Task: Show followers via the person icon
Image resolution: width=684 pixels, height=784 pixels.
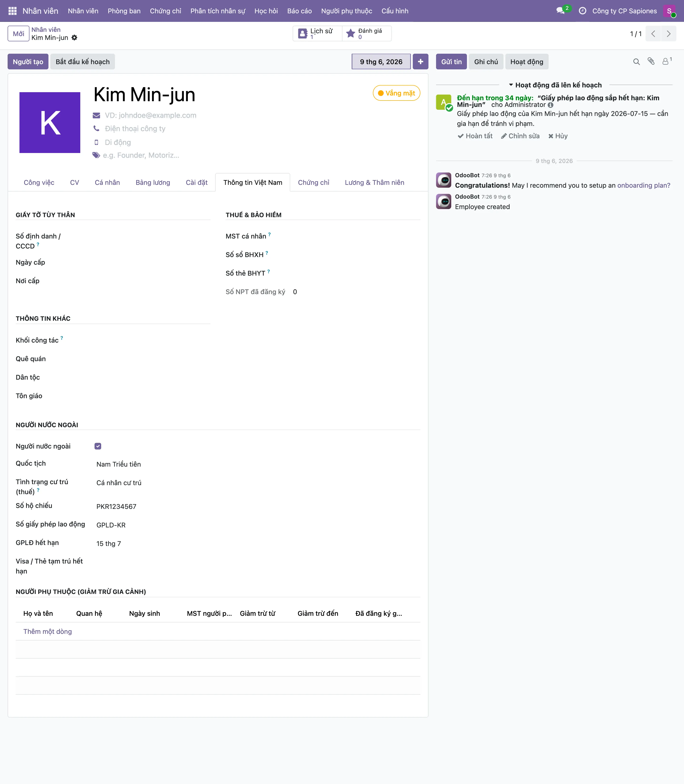Action: [666, 61]
